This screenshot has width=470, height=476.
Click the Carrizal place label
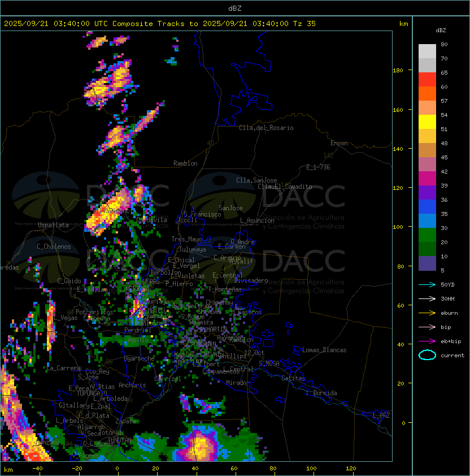168,379
